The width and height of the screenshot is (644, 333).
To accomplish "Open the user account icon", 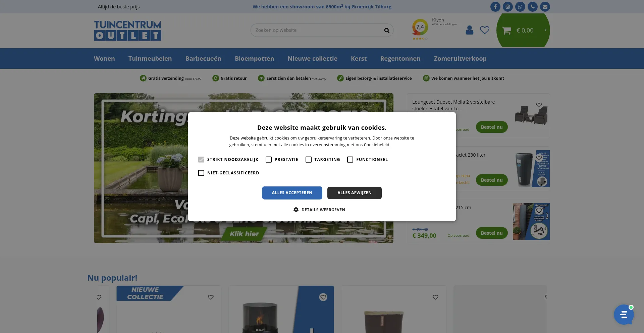I will [470, 30].
